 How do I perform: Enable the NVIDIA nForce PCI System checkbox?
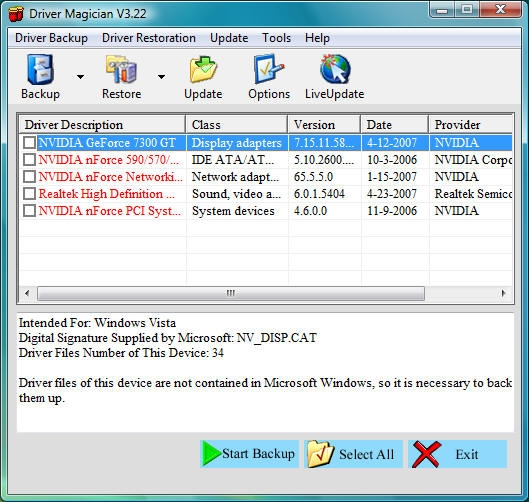click(29, 211)
